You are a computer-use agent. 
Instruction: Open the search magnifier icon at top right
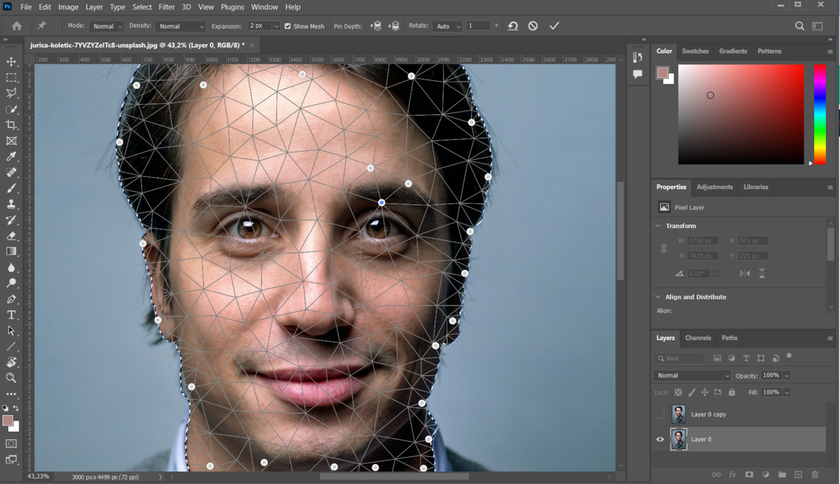[800, 26]
